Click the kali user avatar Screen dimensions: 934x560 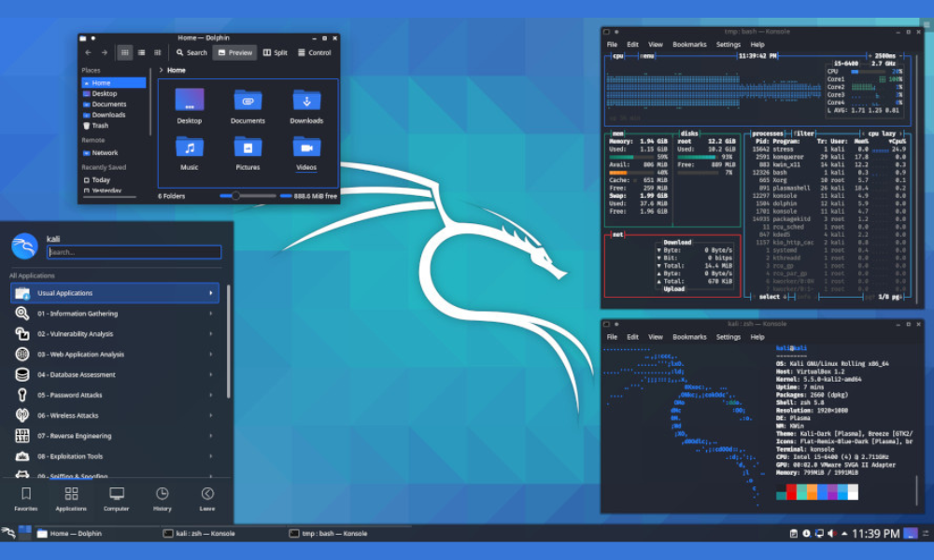pyautogui.click(x=24, y=245)
